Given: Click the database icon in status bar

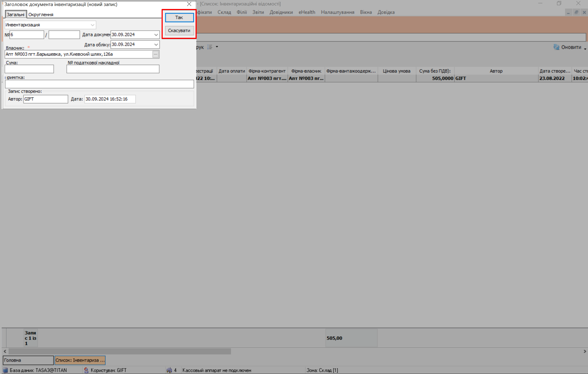Looking at the screenshot, I should point(5,370).
